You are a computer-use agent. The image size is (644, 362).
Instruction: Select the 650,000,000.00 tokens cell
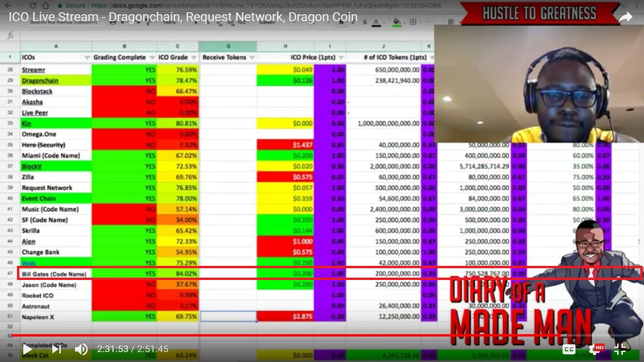[x=384, y=70]
